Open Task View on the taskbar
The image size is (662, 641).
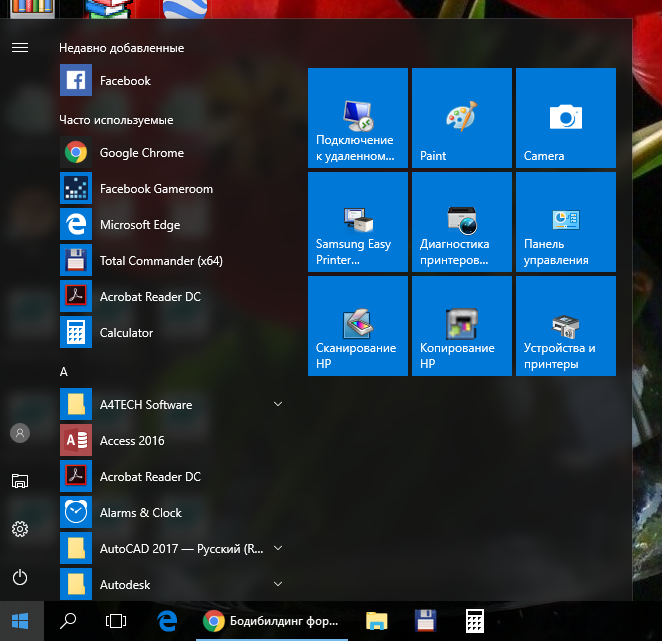click(116, 621)
